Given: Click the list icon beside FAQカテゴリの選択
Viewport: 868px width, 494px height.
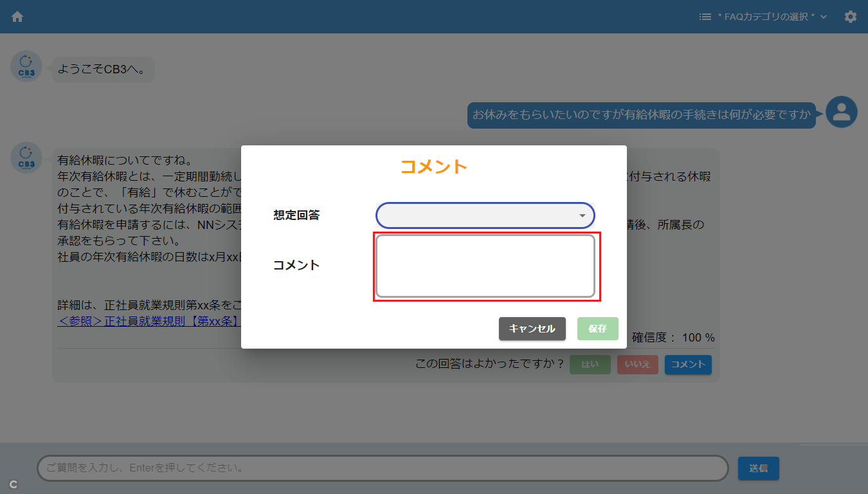Looking at the screenshot, I should coord(705,17).
